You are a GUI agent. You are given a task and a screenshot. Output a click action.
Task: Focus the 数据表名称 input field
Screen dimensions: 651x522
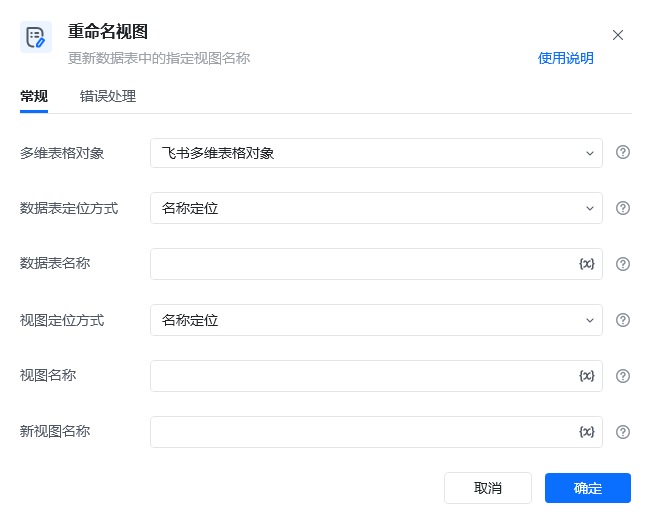click(376, 264)
